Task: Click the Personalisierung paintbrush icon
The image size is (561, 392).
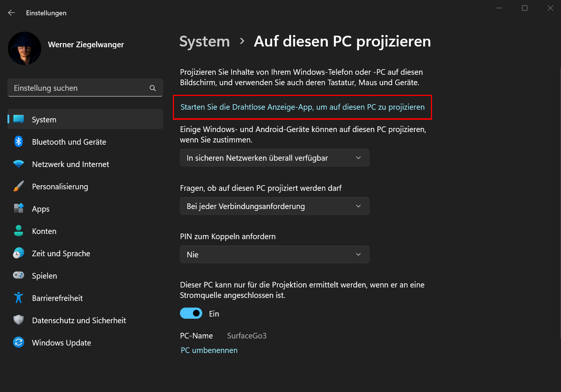Action: click(19, 186)
